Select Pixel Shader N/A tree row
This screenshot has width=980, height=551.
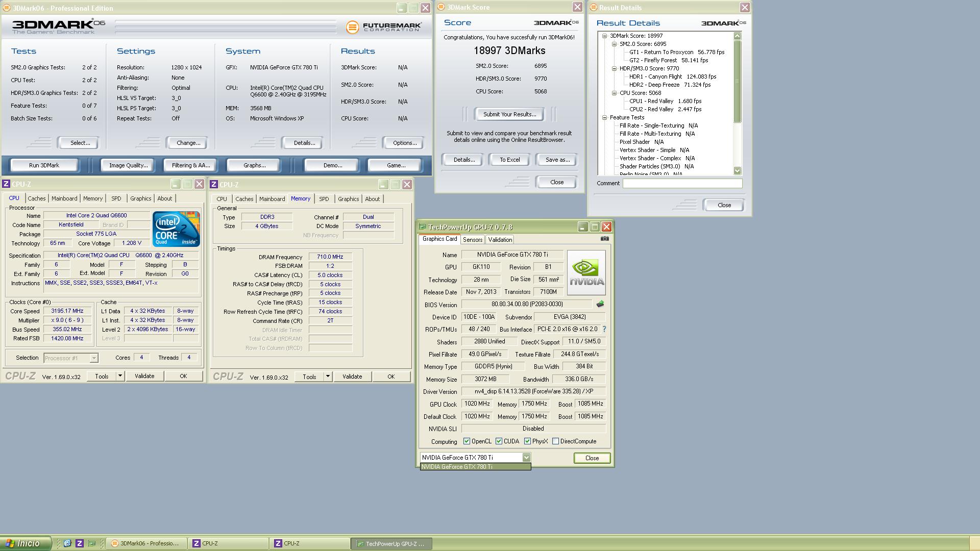pos(642,142)
